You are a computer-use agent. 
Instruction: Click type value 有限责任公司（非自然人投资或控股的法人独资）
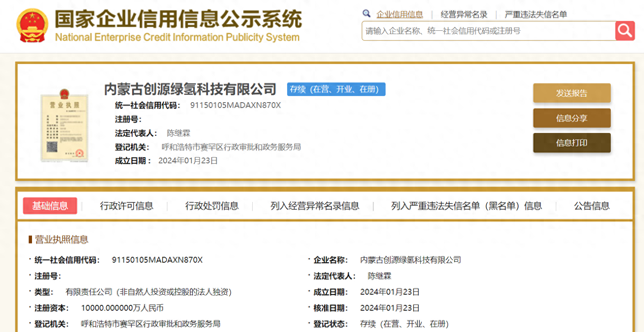148,292
